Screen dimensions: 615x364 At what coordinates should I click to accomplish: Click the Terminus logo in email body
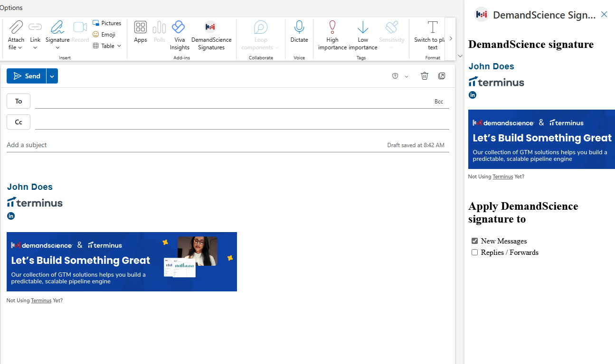pos(35,203)
